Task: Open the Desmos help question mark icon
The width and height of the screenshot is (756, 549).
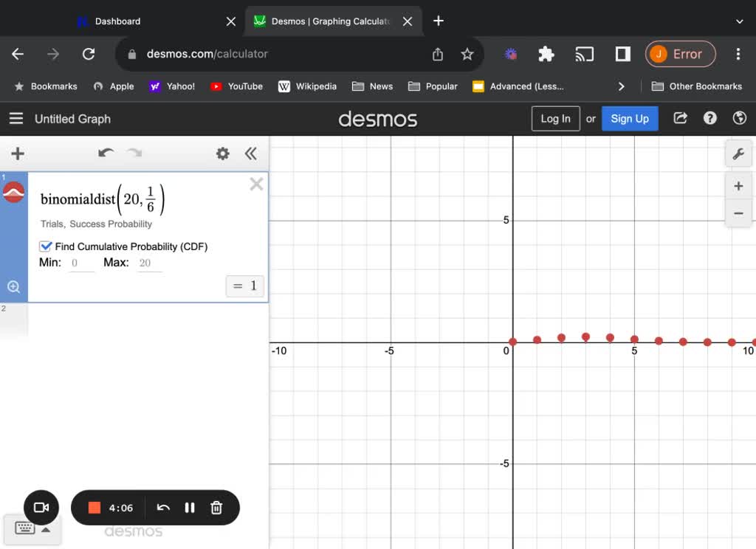Action: [709, 118]
